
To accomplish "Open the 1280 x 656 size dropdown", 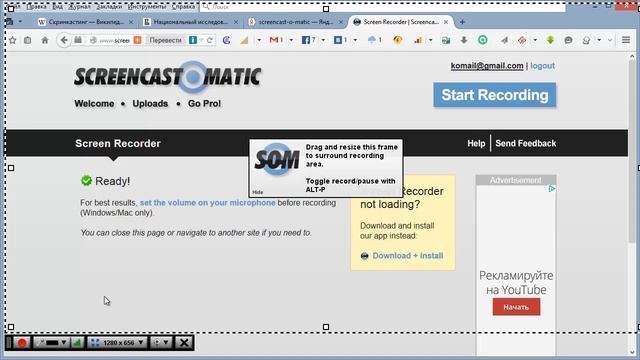I will (117, 343).
